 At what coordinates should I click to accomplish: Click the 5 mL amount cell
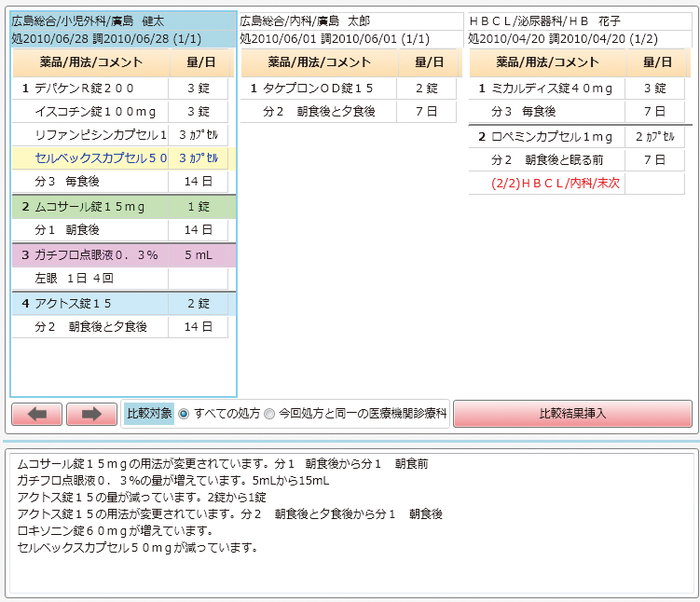(x=199, y=255)
